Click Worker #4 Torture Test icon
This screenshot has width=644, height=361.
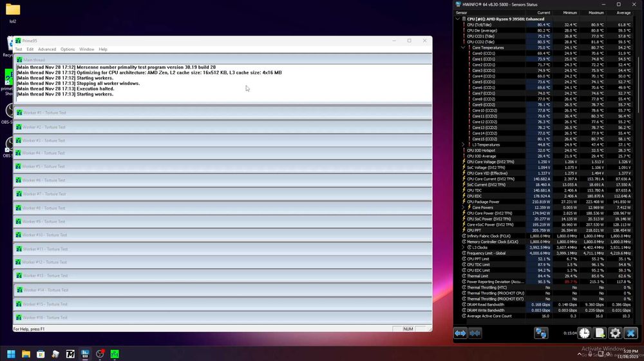click(18, 153)
